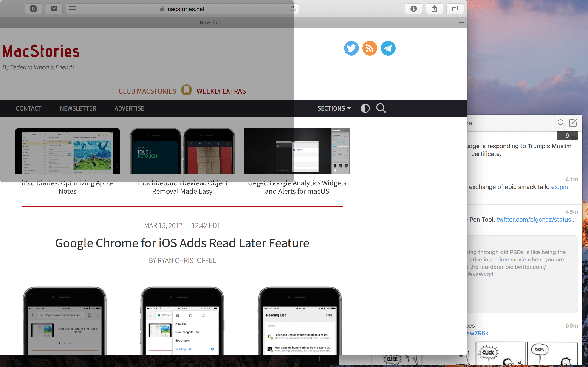Click the Telegram icon

(387, 48)
